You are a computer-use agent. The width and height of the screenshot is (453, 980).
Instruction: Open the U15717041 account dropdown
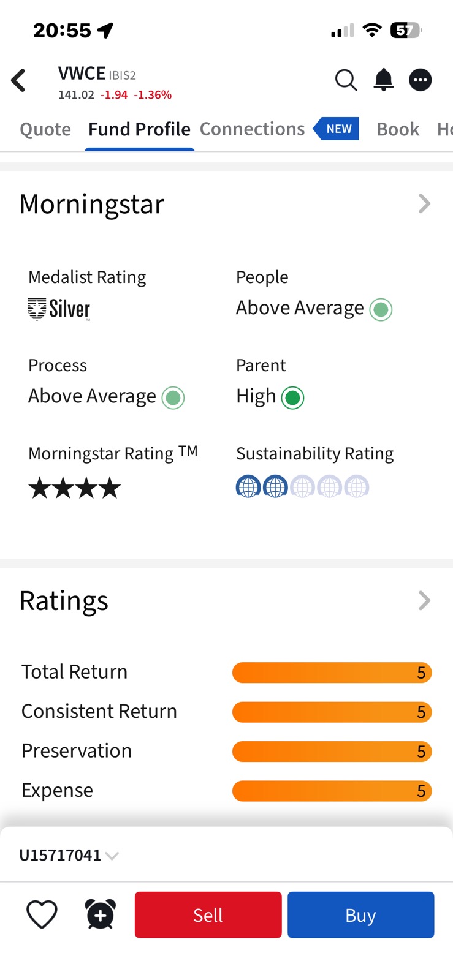pyautogui.click(x=69, y=854)
